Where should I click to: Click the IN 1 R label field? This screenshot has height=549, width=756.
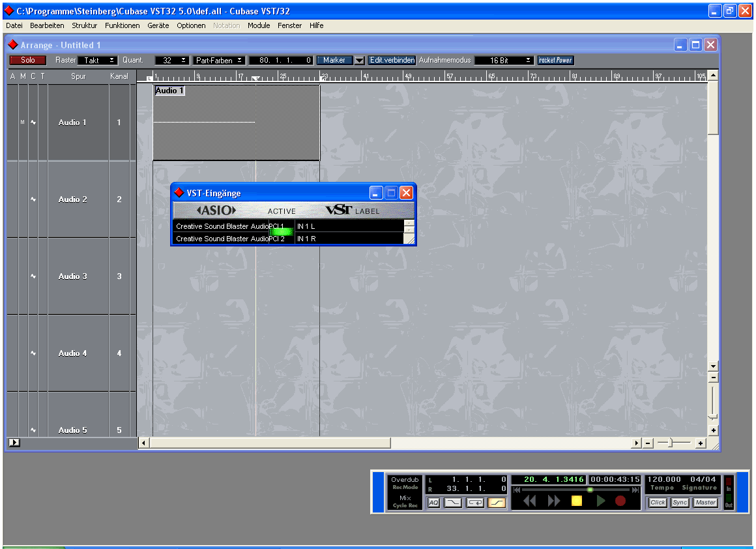[349, 239]
